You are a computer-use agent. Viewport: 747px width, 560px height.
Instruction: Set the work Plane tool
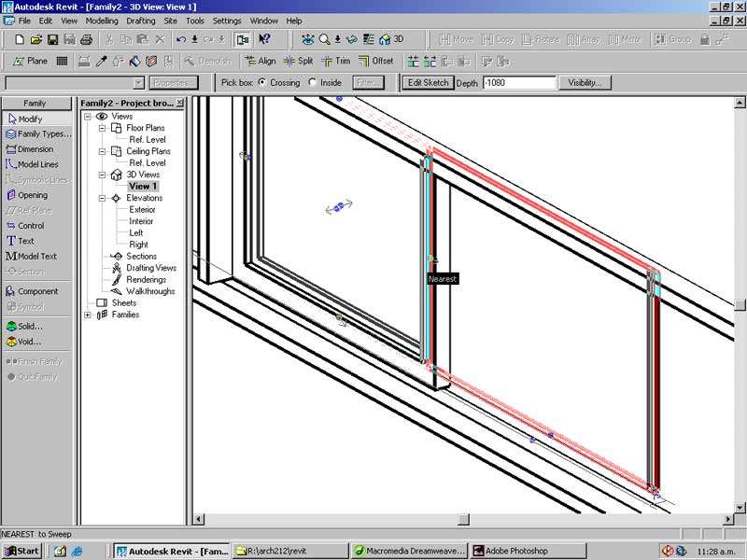click(x=30, y=61)
